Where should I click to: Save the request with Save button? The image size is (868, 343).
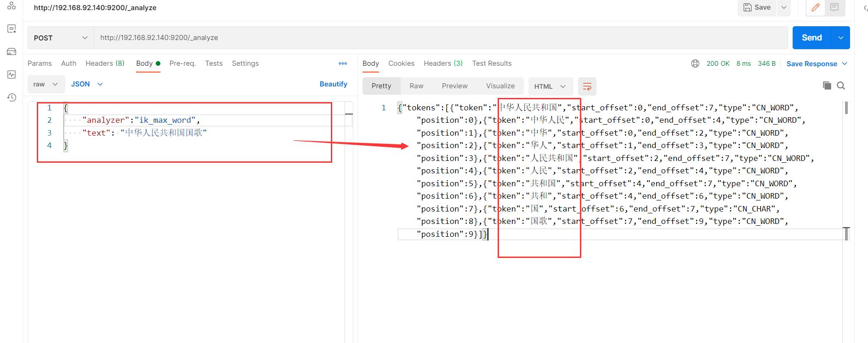[x=757, y=7]
